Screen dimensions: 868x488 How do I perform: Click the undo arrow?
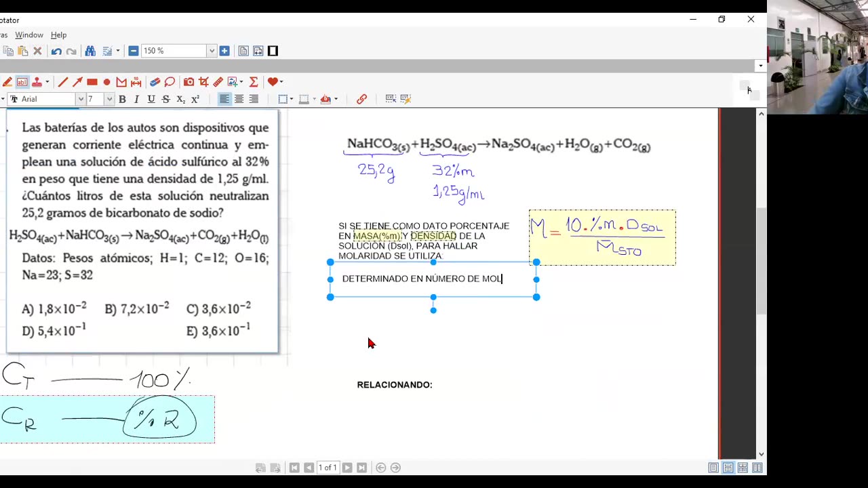click(x=56, y=51)
